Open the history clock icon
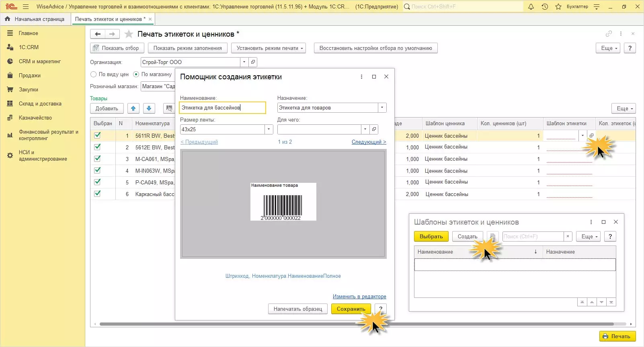 tap(545, 7)
